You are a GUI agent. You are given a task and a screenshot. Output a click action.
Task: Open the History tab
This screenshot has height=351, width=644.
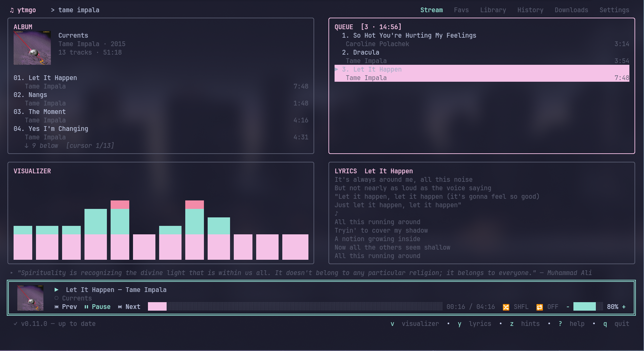[530, 10]
